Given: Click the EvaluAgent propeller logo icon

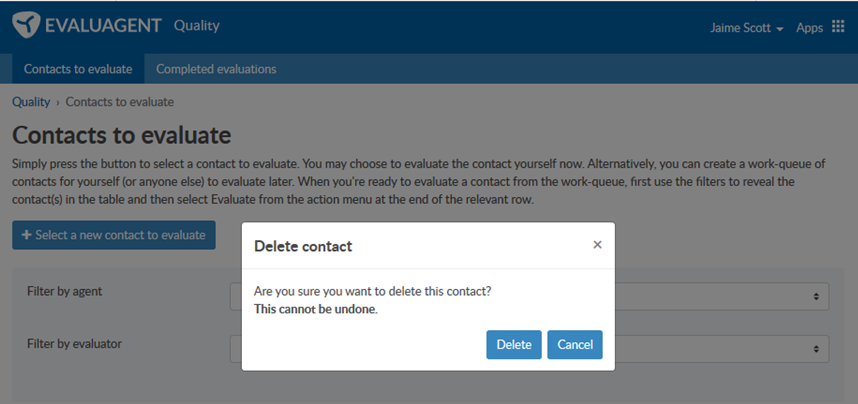Looking at the screenshot, I should (26, 25).
